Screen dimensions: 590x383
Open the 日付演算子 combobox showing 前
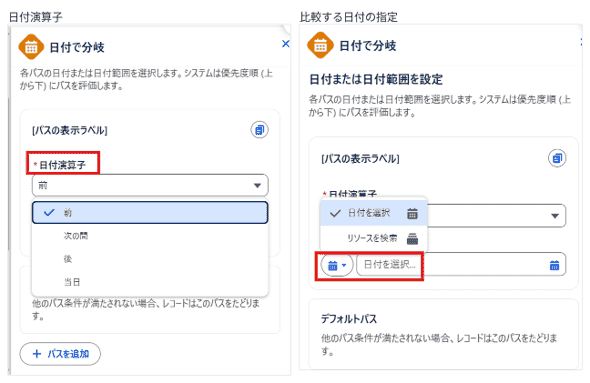pos(150,185)
